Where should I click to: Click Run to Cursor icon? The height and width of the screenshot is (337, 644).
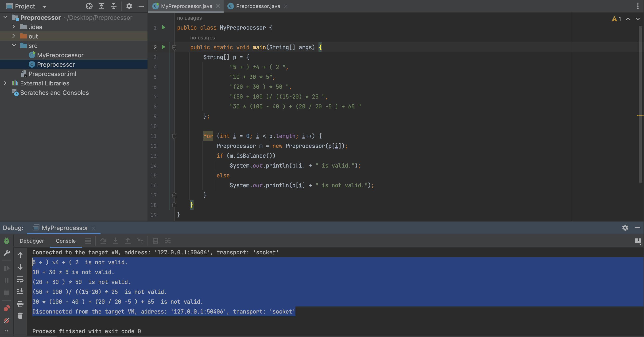(x=140, y=241)
